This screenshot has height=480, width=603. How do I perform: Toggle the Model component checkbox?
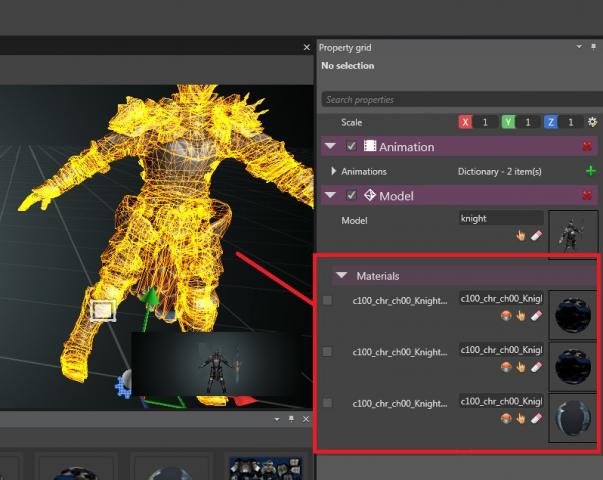click(x=351, y=196)
